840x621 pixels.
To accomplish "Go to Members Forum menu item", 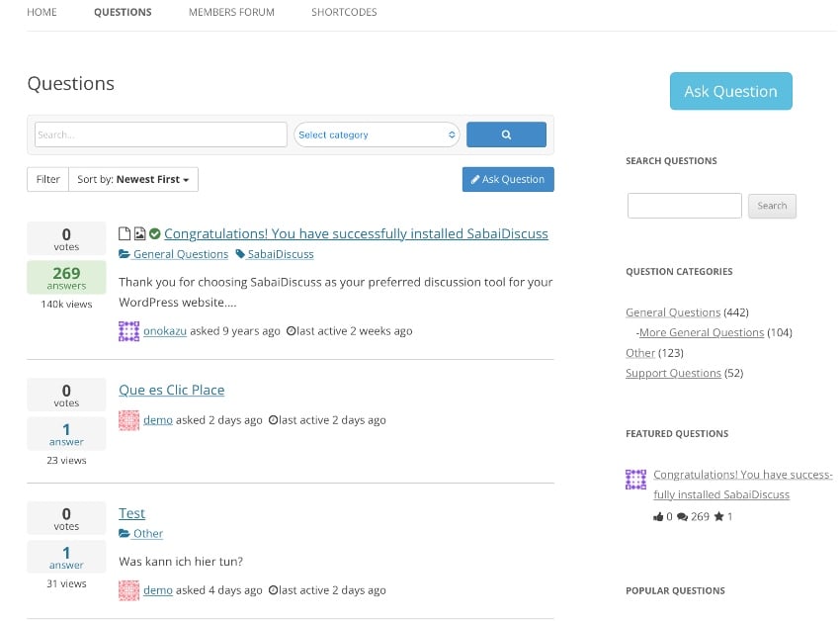I will pyautogui.click(x=231, y=13).
